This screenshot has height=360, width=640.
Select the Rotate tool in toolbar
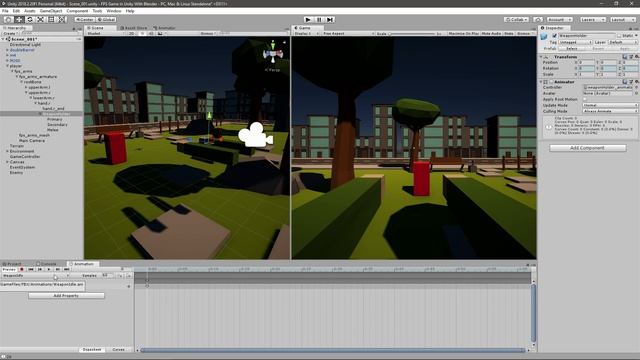(29, 19)
